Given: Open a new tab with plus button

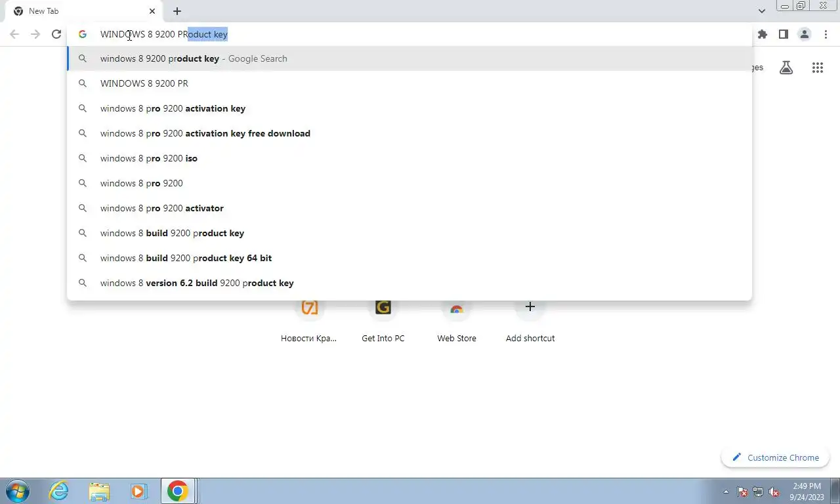Looking at the screenshot, I should point(177,11).
